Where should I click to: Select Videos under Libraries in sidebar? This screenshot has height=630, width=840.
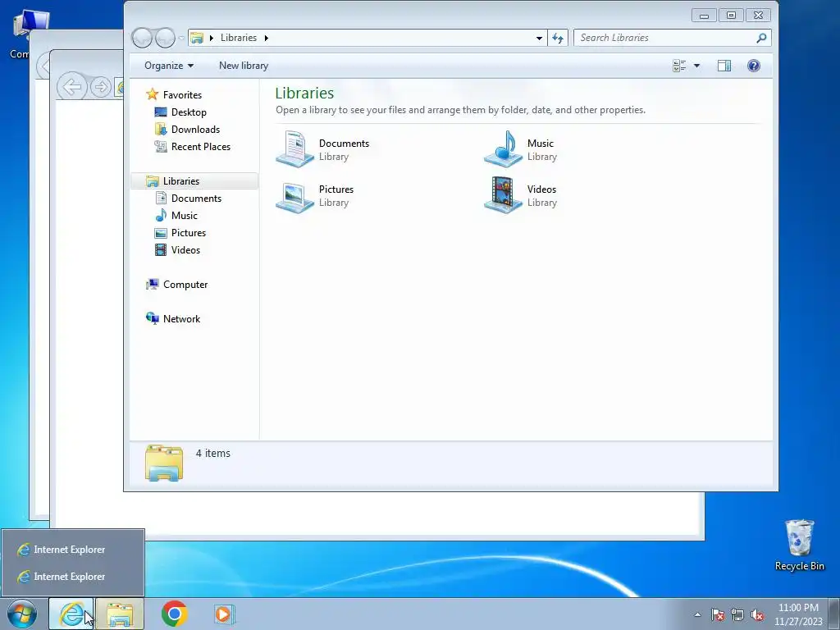click(185, 249)
